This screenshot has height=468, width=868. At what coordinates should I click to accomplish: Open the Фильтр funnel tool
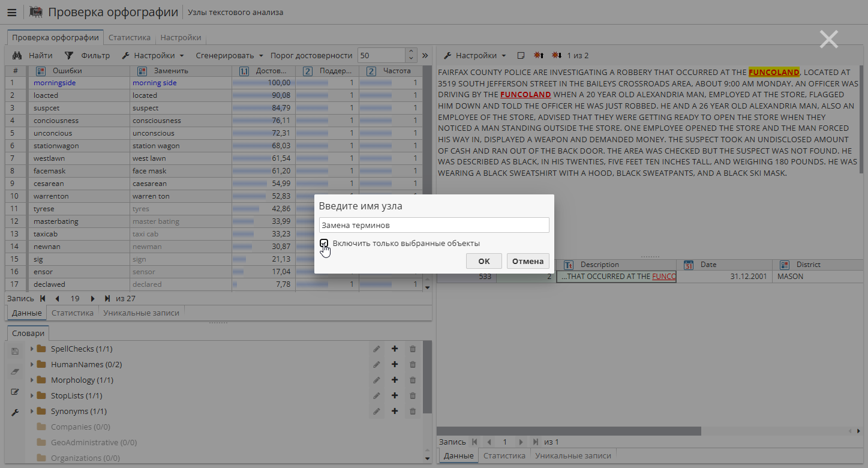pos(69,55)
